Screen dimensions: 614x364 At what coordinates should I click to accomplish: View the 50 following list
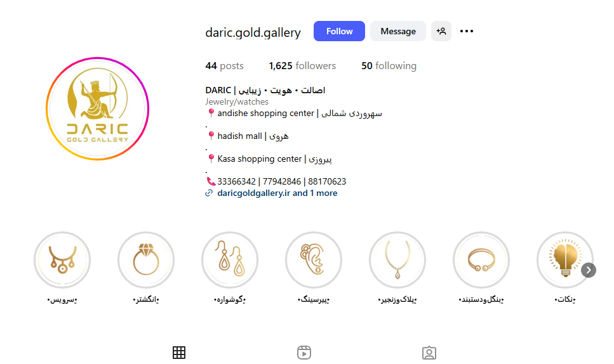click(x=389, y=66)
